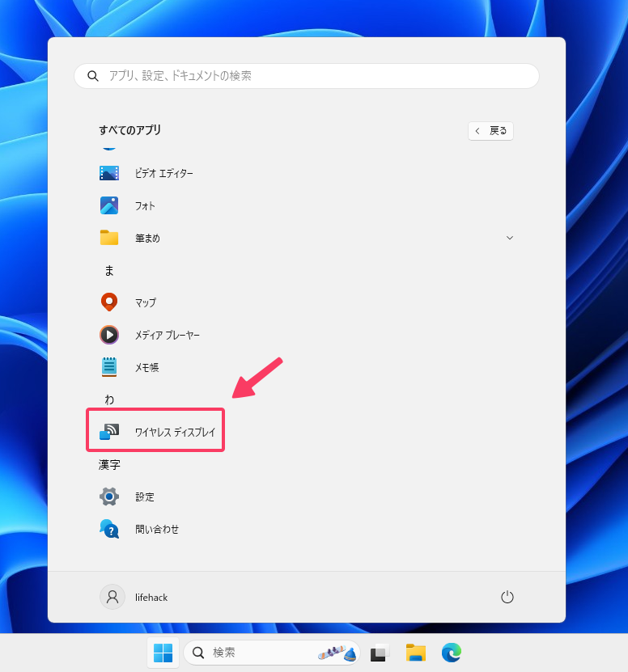Click the search highlight image in taskbar search
This screenshot has height=672, width=628.
[337, 653]
